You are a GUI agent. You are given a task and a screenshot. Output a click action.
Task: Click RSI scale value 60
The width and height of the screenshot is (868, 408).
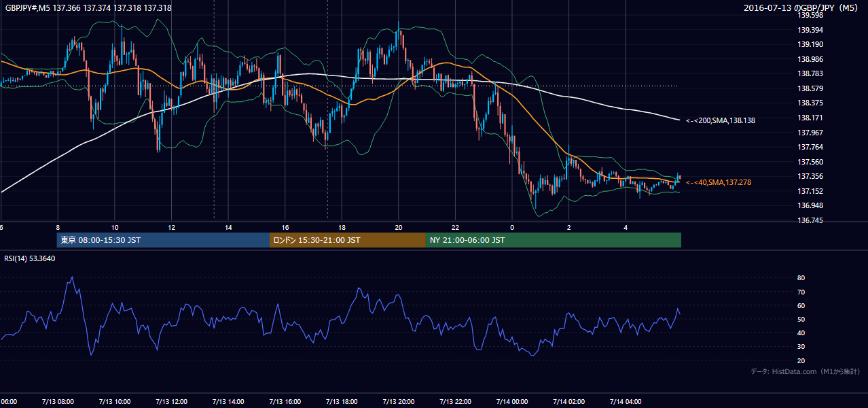click(x=801, y=305)
